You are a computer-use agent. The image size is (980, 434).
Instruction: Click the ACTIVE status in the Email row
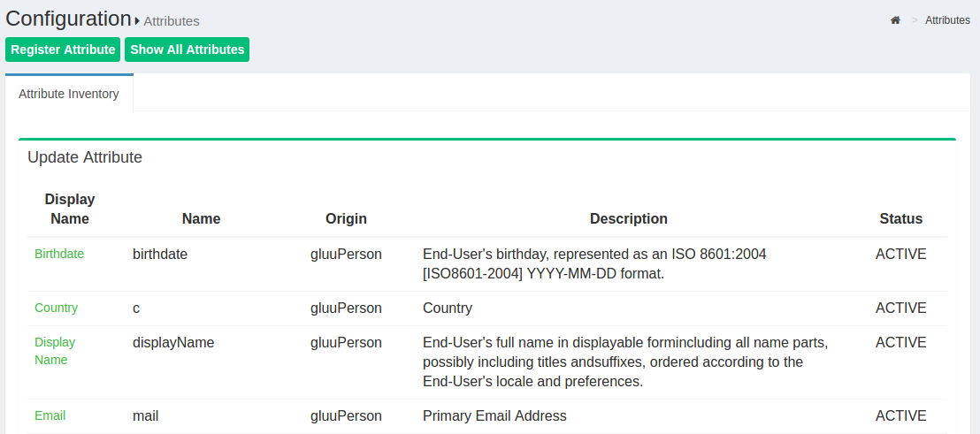[x=900, y=415]
